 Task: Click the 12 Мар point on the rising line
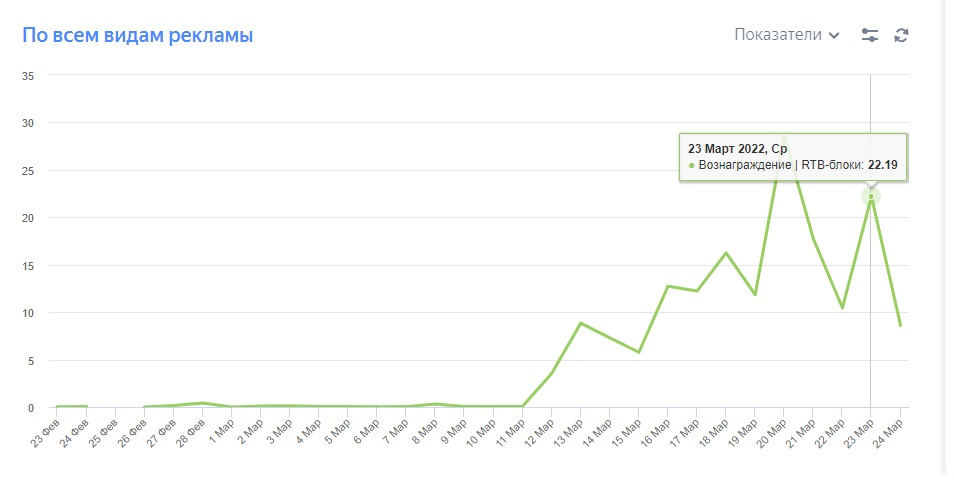[x=552, y=373]
